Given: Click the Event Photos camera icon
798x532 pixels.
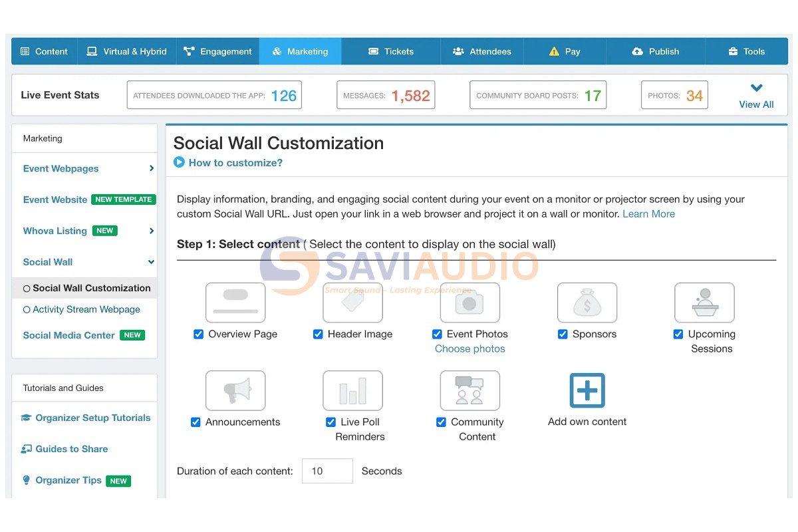Looking at the screenshot, I should (x=469, y=303).
